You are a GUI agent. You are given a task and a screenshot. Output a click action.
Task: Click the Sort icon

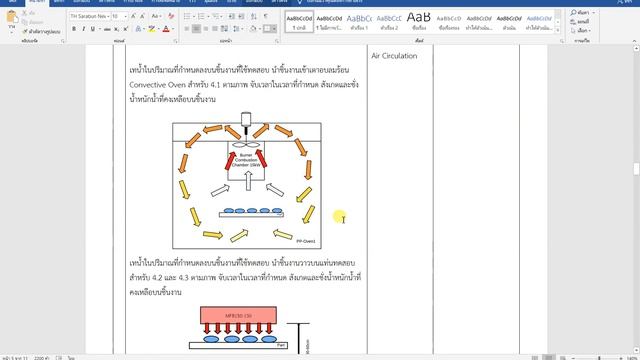tap(254, 16)
